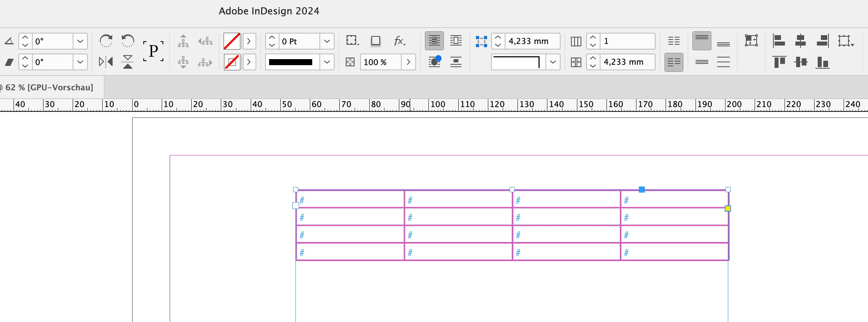
Task: Click the fill color swatch
Action: (x=232, y=41)
